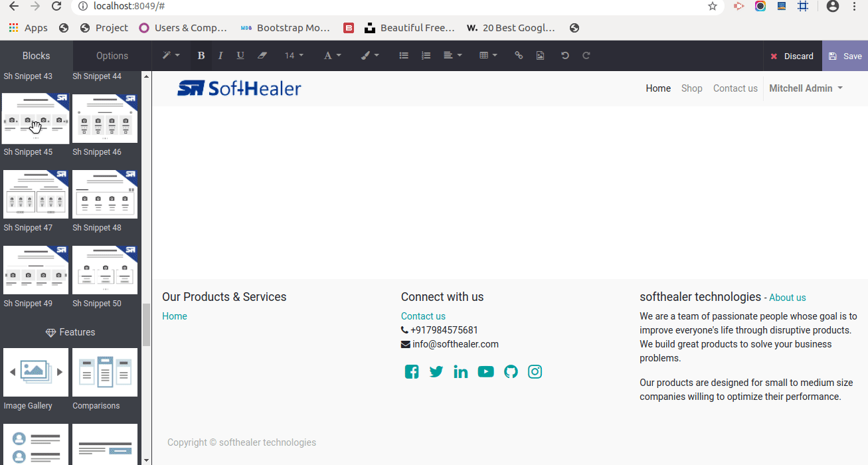Click the SoftHealer logo

(x=239, y=88)
